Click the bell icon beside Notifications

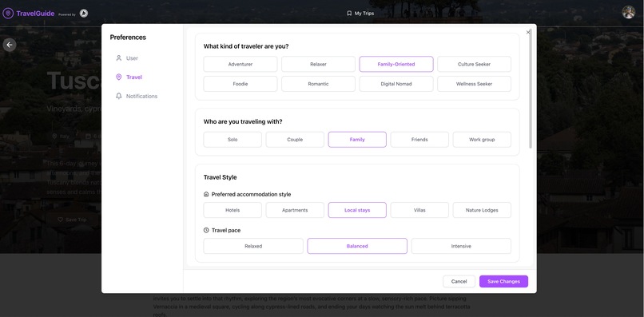(x=119, y=96)
